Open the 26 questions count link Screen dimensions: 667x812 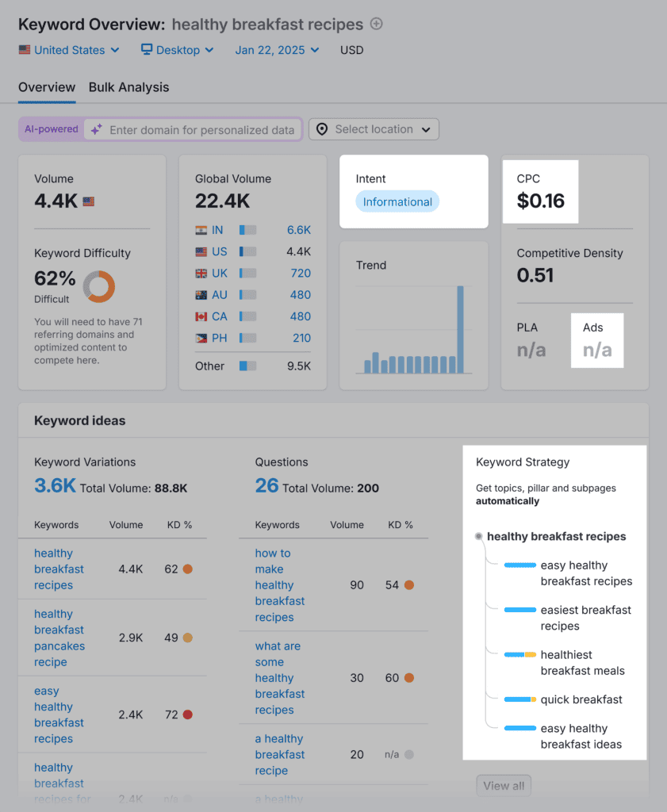tap(266, 486)
